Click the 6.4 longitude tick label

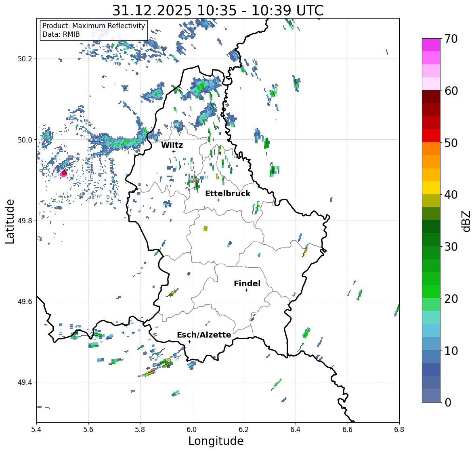click(x=296, y=430)
